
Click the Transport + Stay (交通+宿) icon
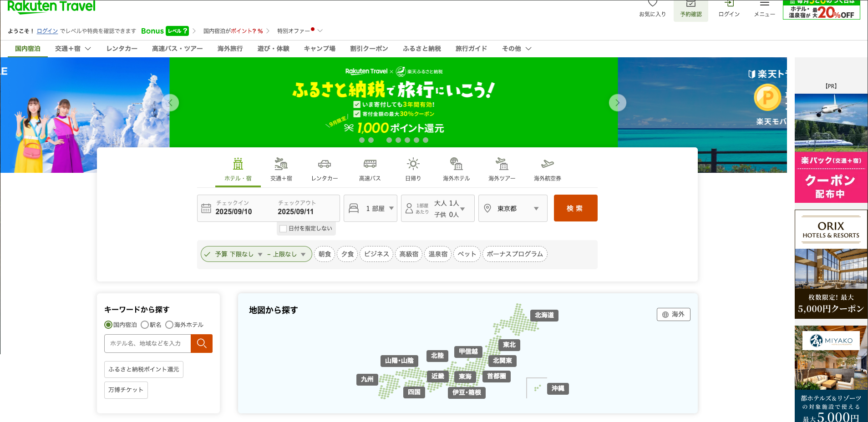tap(281, 164)
